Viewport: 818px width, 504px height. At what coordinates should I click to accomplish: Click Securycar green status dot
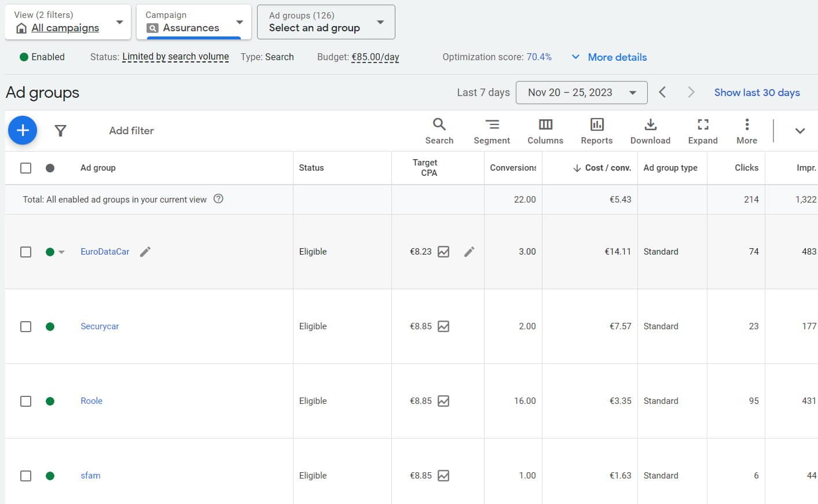(x=50, y=326)
